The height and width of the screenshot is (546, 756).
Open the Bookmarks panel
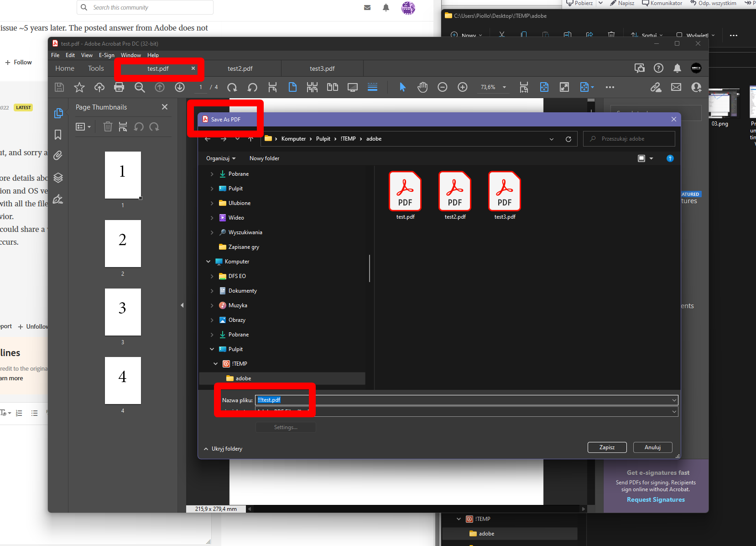coord(58,135)
